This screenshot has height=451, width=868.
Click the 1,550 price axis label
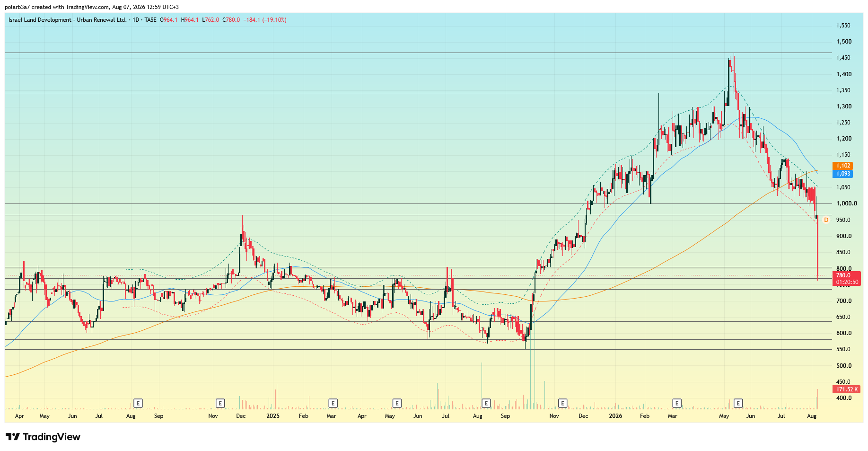(843, 26)
